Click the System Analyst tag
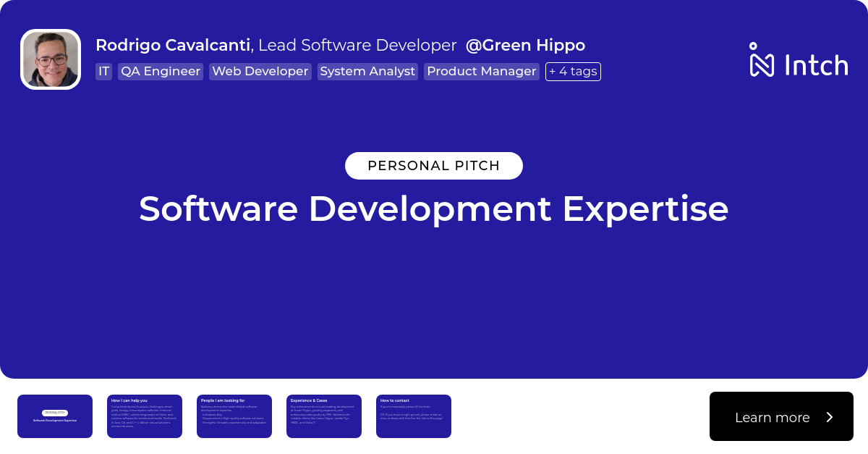The width and height of the screenshot is (868, 454). coord(367,72)
